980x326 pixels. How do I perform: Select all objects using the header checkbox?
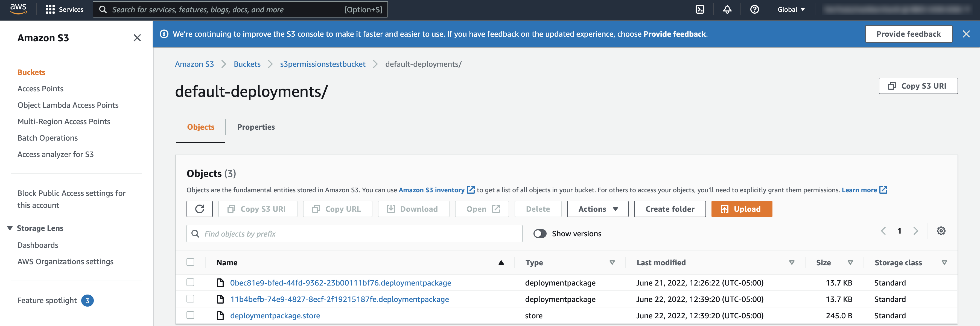(190, 262)
